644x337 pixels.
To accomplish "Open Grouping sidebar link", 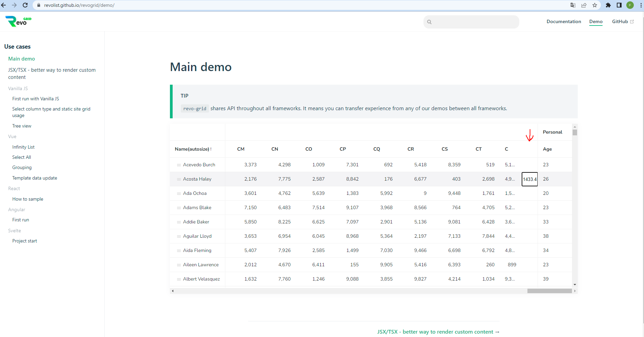I will (22, 167).
